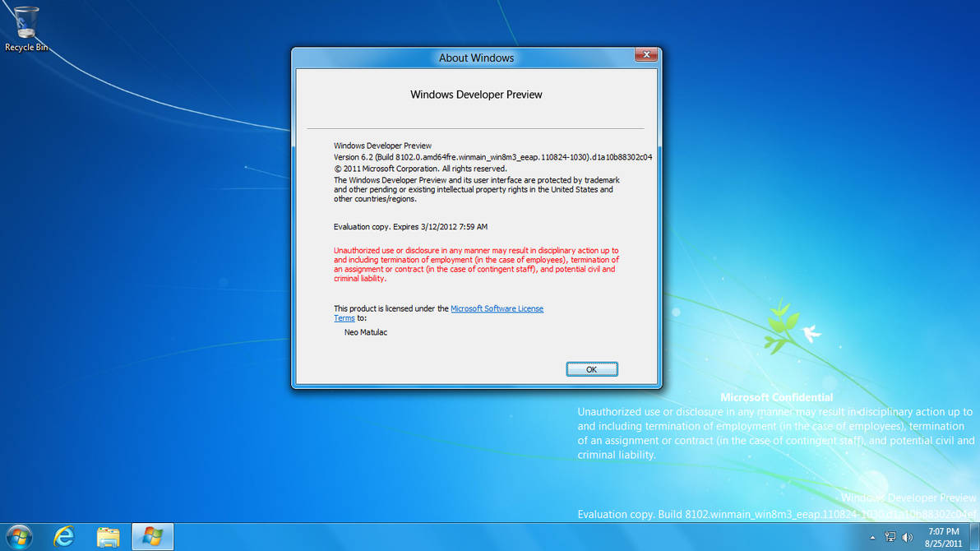Select the About Windows taskbar button
This screenshot has height=551, width=980.
coord(152,537)
